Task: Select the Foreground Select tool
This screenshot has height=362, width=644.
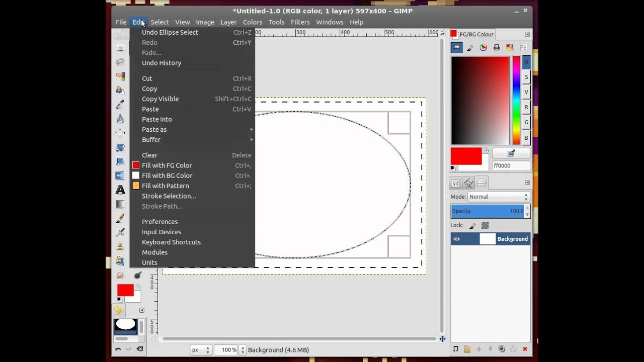Action: (120, 90)
